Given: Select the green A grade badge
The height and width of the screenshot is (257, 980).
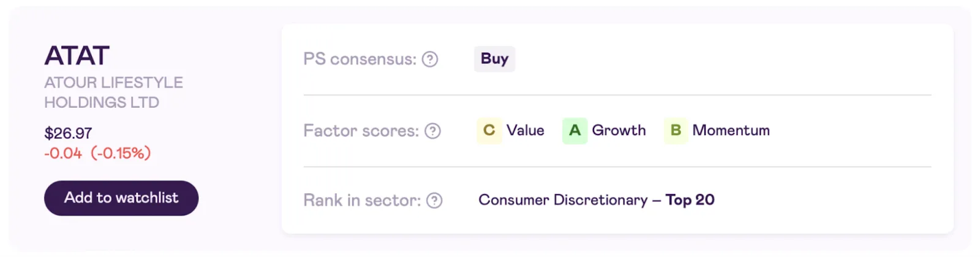Looking at the screenshot, I should (575, 130).
